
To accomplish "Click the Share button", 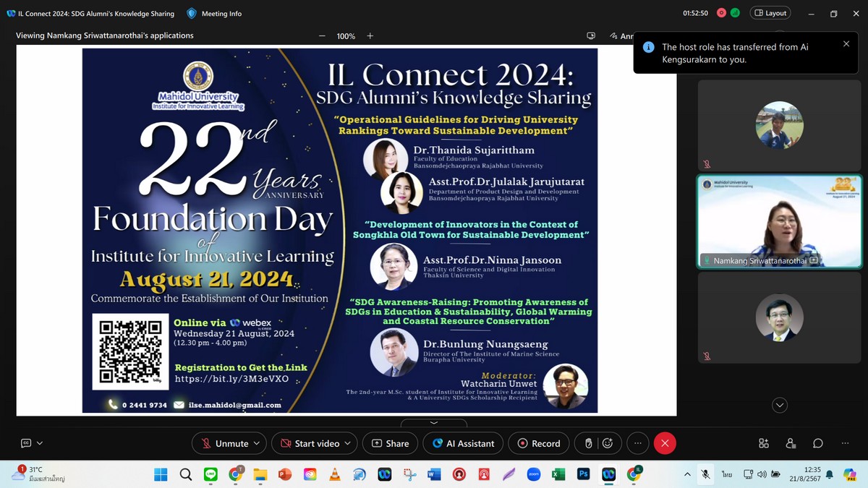I will point(390,443).
